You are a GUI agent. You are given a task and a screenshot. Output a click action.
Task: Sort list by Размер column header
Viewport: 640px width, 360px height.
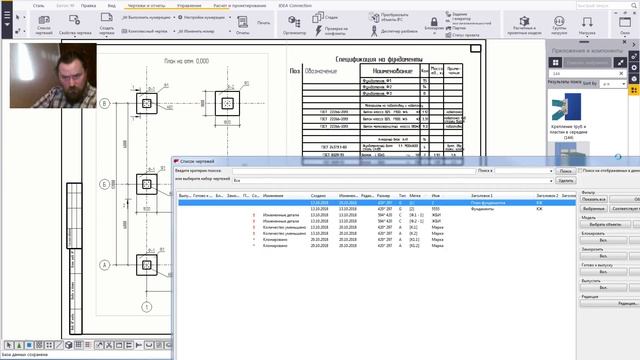(384, 196)
